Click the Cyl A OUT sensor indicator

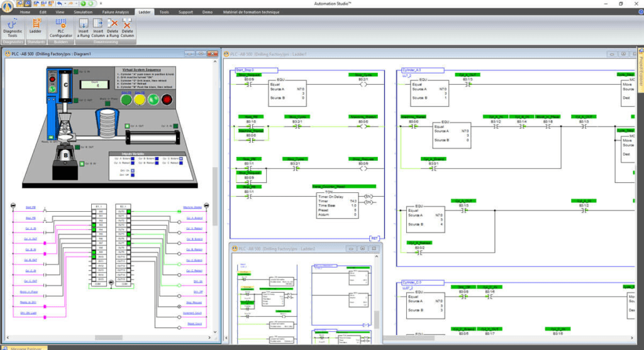point(127,126)
